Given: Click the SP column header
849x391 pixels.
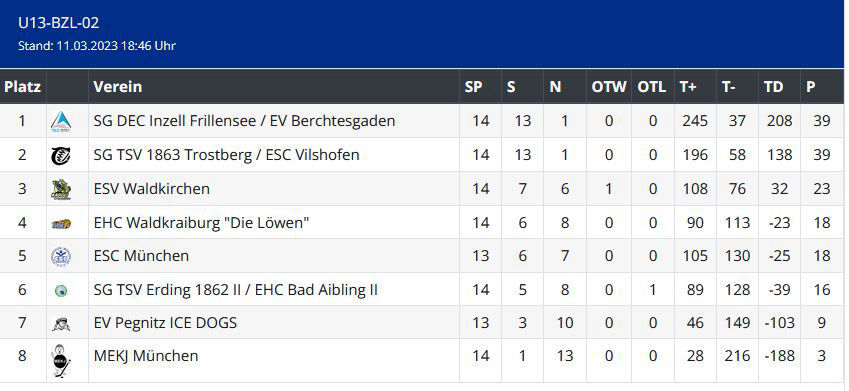Looking at the screenshot, I should pos(474,87).
